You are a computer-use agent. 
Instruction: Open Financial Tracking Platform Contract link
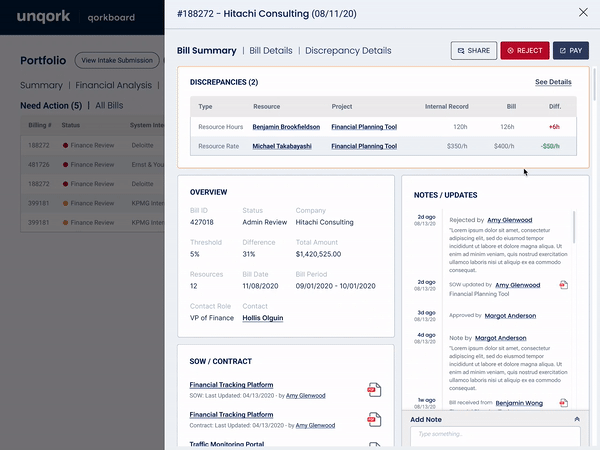click(x=232, y=415)
